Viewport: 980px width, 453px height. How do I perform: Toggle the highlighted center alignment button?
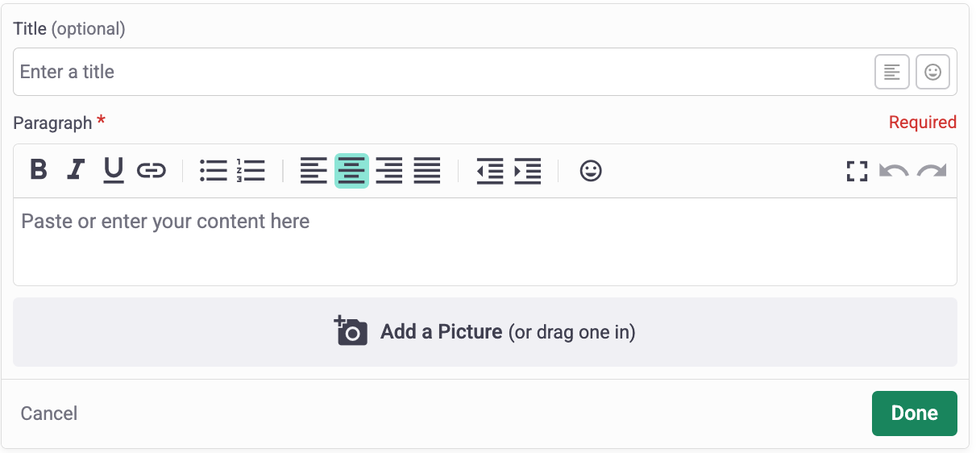(351, 171)
